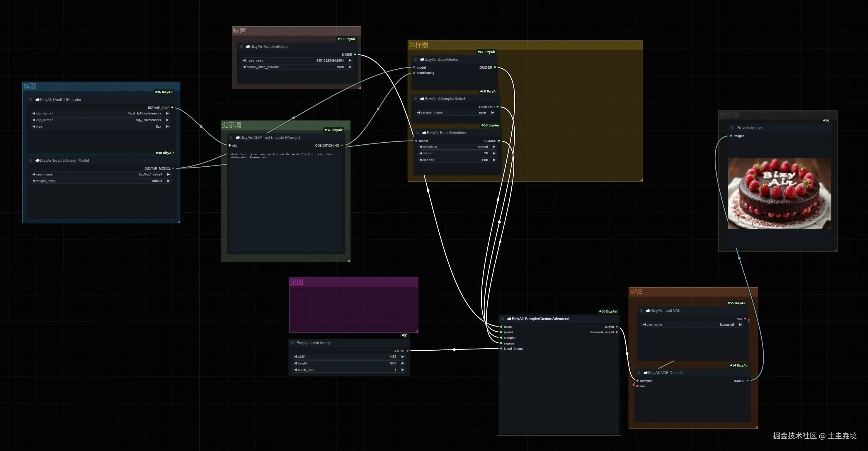Click the images input dot on Preview Image
The height and width of the screenshot is (451, 868).
click(731, 136)
